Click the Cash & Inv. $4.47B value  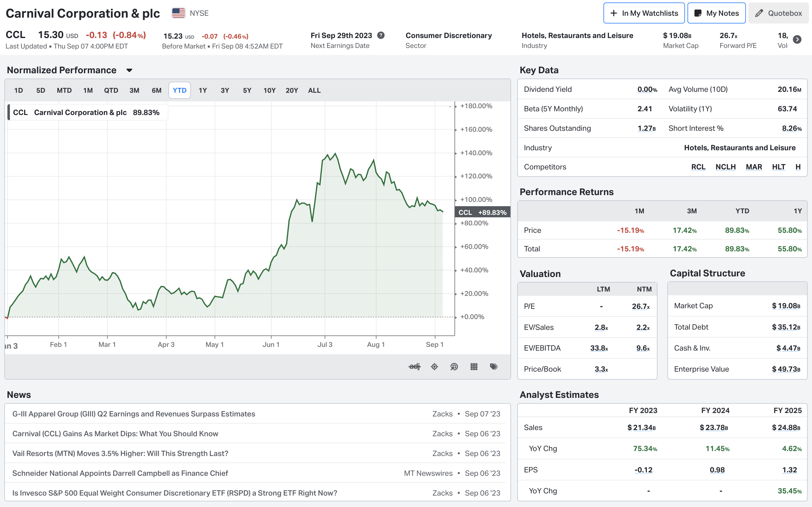tap(788, 348)
